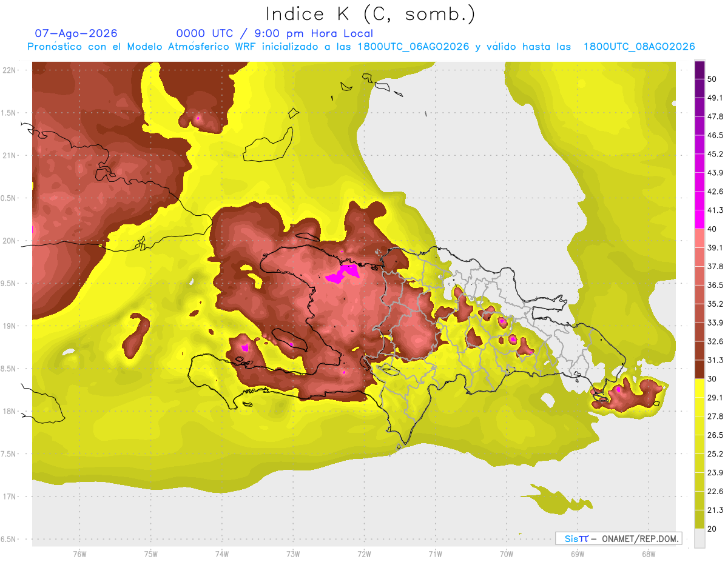
Task: Click the "19N" latitude label
Action: tap(9, 326)
